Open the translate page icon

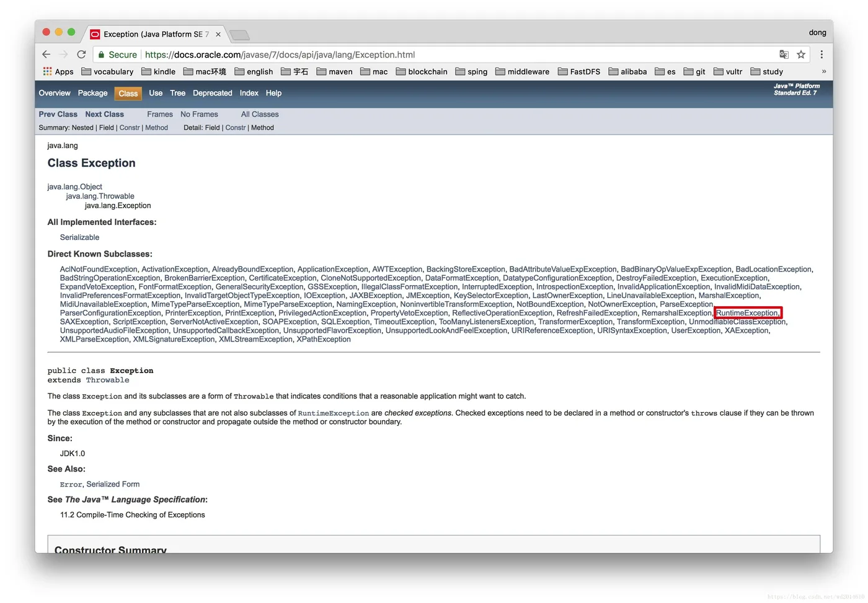pos(784,55)
